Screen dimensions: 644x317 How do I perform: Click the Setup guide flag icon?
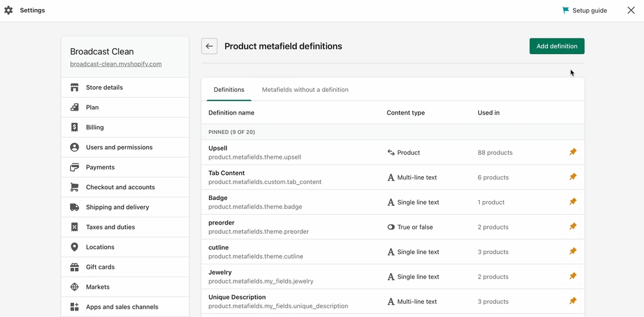(566, 10)
